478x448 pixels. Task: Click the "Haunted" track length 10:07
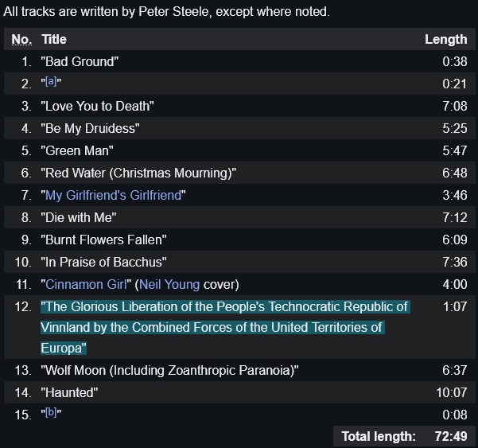[452, 392]
